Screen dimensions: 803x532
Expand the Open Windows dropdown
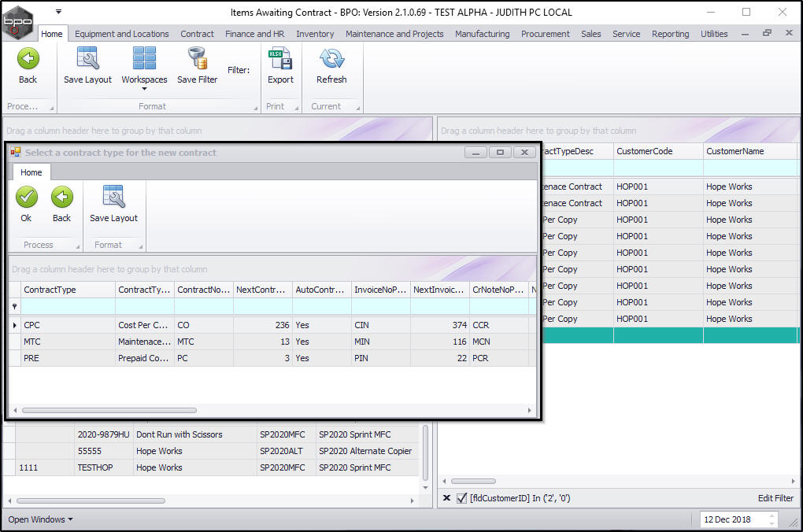[40, 519]
